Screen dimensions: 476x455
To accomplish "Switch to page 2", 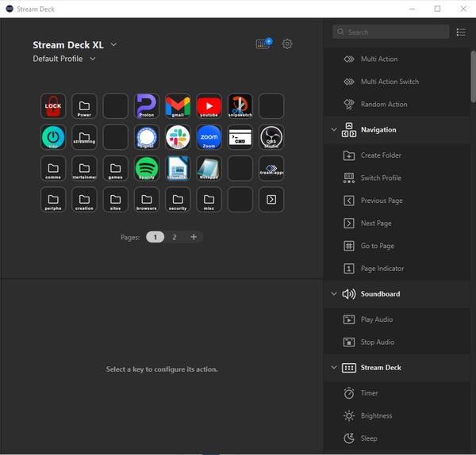I will tap(175, 237).
